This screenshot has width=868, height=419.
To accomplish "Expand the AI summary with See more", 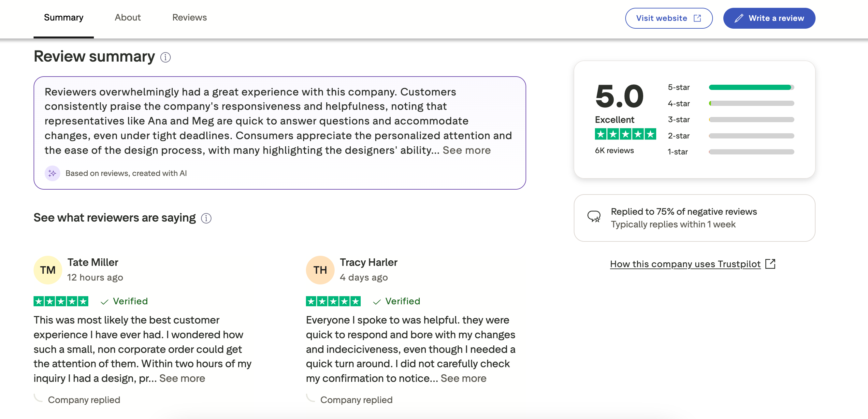I will tap(467, 151).
